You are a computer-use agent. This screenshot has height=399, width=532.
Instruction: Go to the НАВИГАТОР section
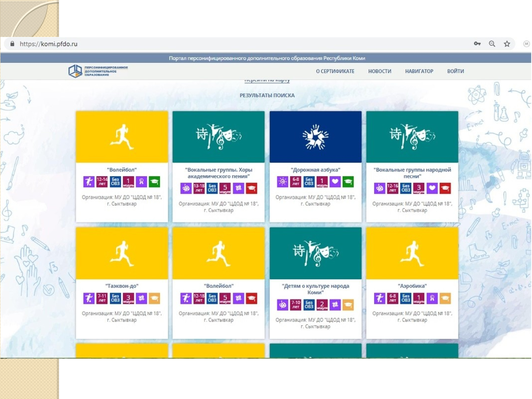[419, 71]
